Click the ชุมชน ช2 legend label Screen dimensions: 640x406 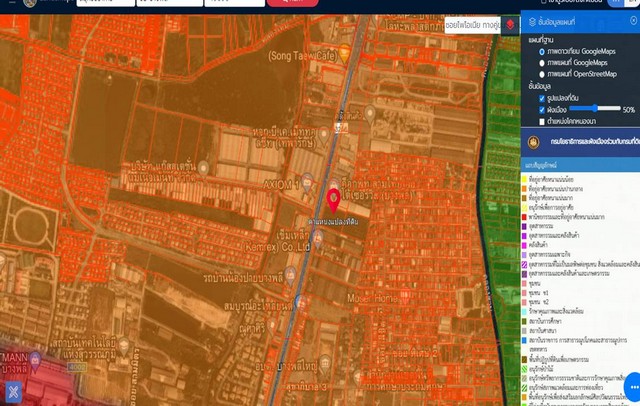(x=538, y=302)
